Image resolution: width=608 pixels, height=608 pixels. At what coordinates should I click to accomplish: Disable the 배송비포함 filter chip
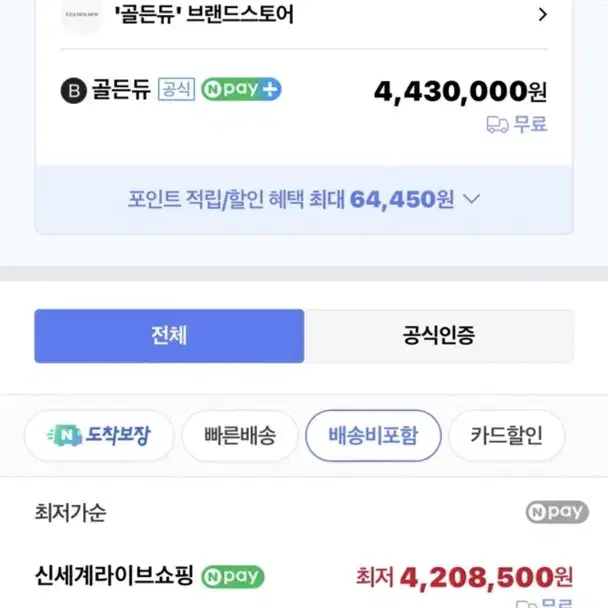tap(373, 435)
